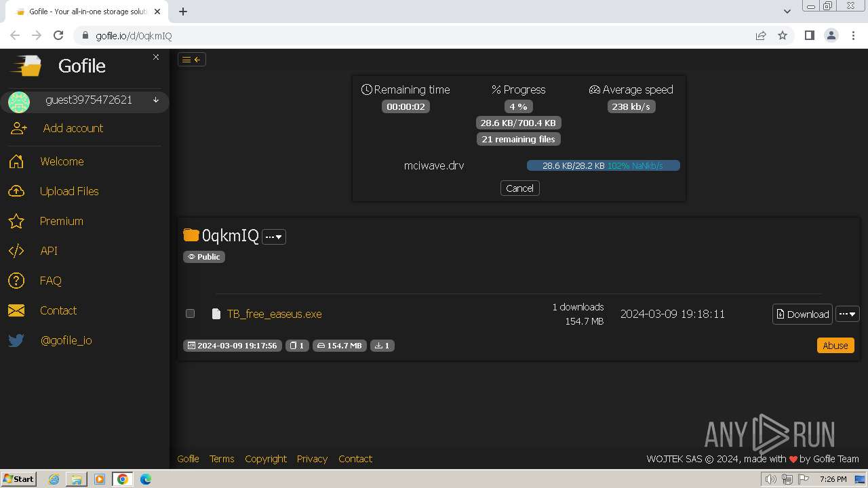Open the FAQ menu item
The image size is (868, 488).
pos(51,281)
